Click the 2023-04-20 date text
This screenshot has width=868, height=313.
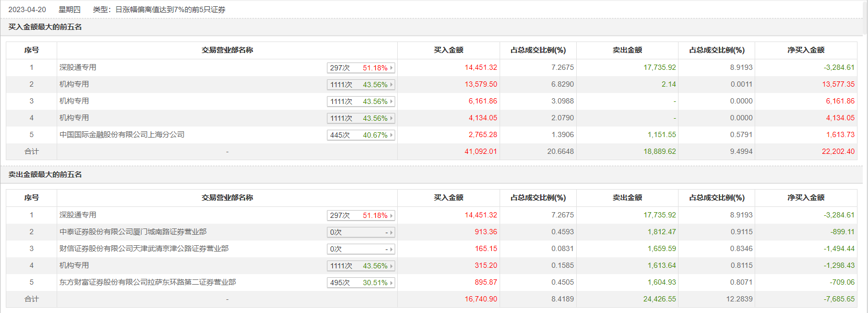(x=27, y=9)
